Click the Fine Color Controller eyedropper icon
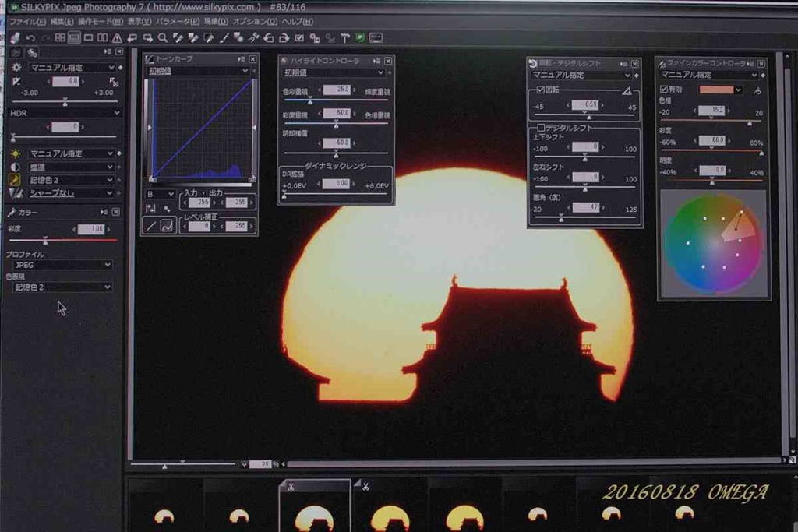798x532 pixels. (757, 90)
